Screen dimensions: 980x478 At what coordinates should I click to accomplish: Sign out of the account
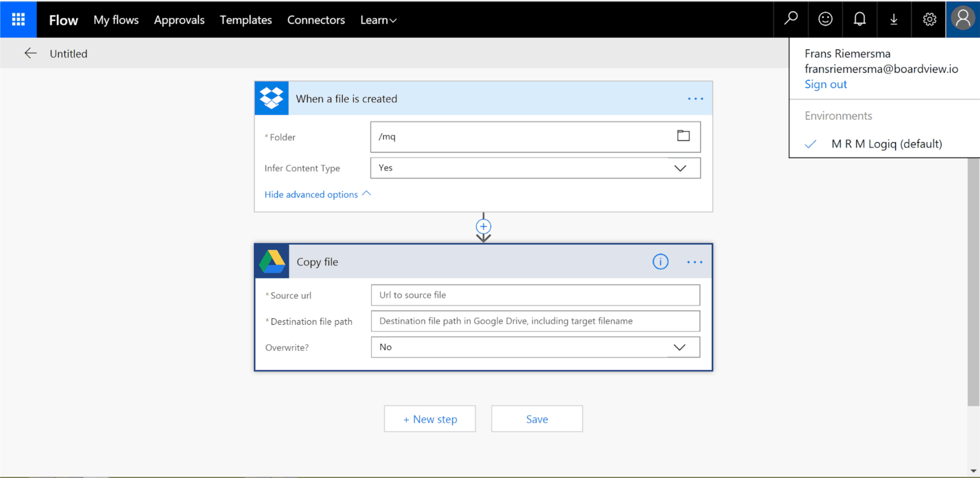pyautogui.click(x=826, y=84)
